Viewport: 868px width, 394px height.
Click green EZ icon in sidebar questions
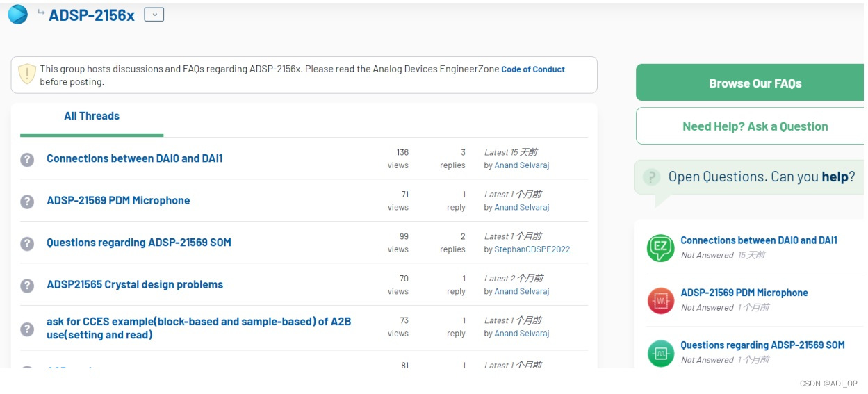coord(660,247)
